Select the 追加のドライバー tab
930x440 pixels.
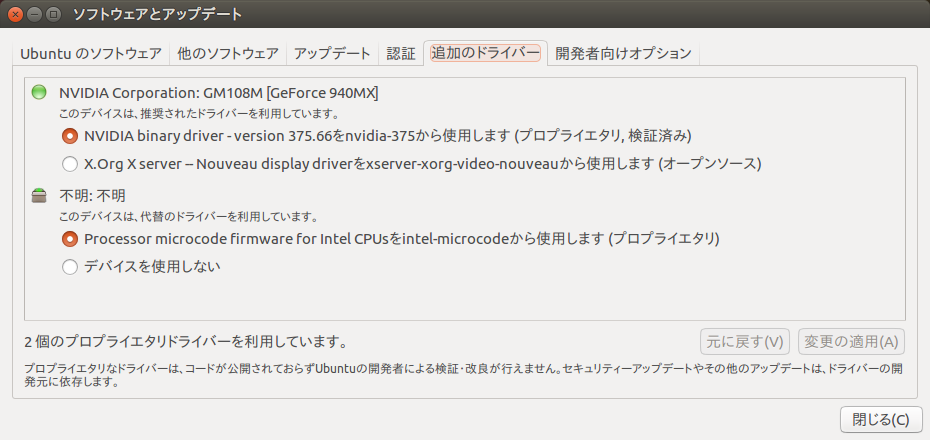click(x=485, y=54)
